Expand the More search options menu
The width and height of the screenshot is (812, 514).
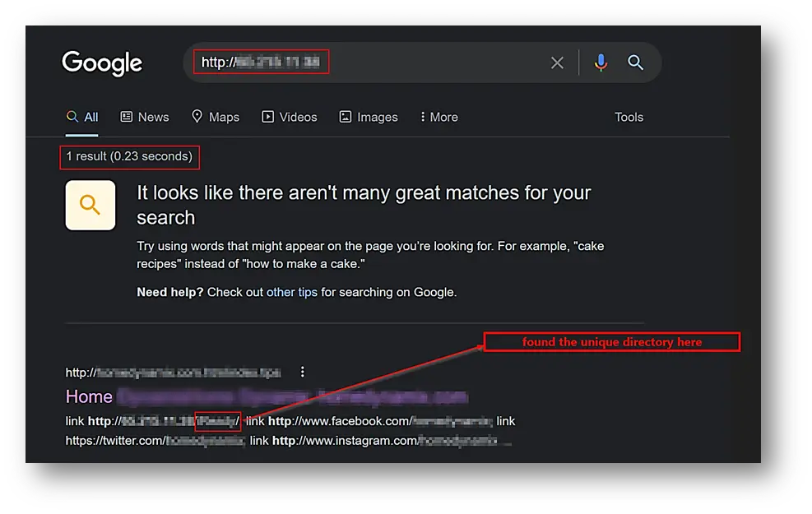439,117
